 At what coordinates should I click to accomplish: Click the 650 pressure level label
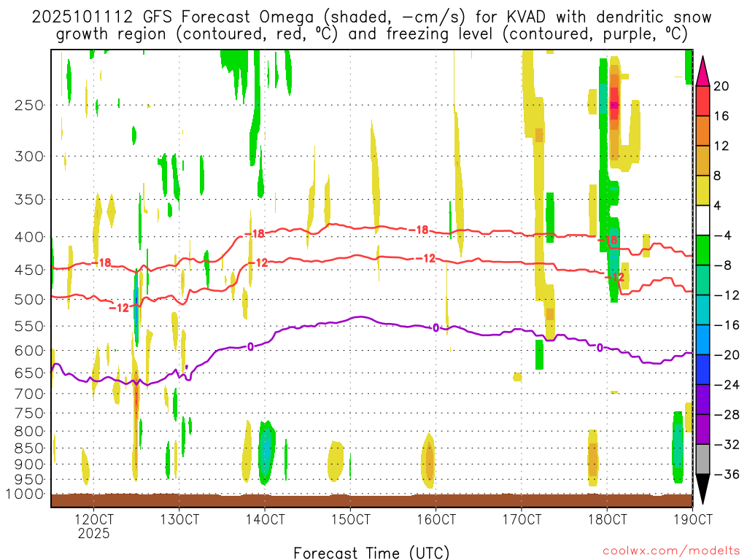pyautogui.click(x=29, y=373)
